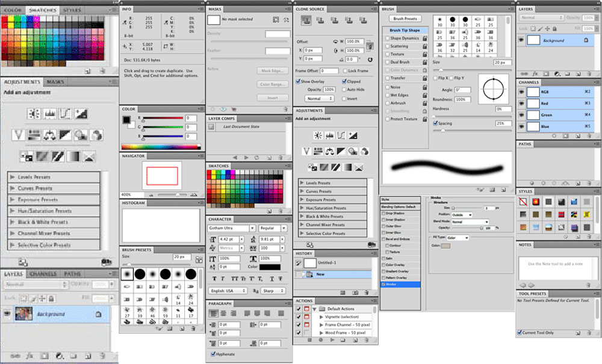Click the Faux Bold icon in Character panel

pos(215,279)
